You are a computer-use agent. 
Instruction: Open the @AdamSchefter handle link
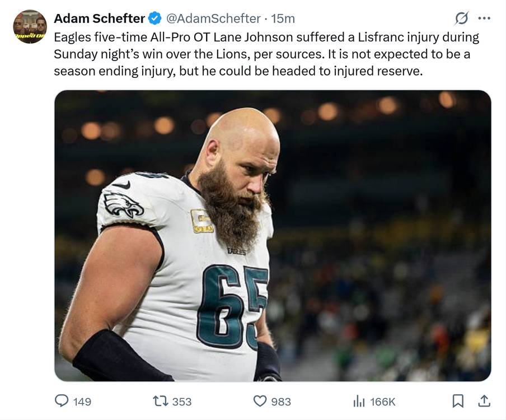point(214,18)
